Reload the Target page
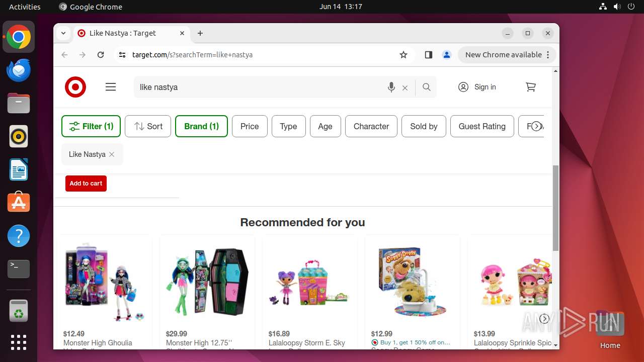644x362 pixels. click(101, 55)
